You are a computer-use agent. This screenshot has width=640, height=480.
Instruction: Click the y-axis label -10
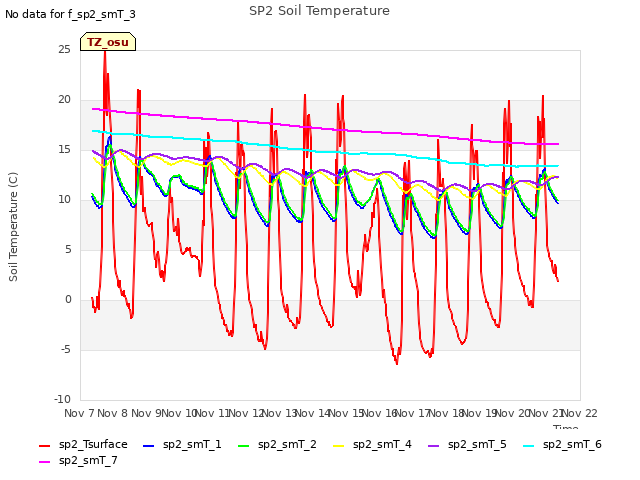point(62,399)
